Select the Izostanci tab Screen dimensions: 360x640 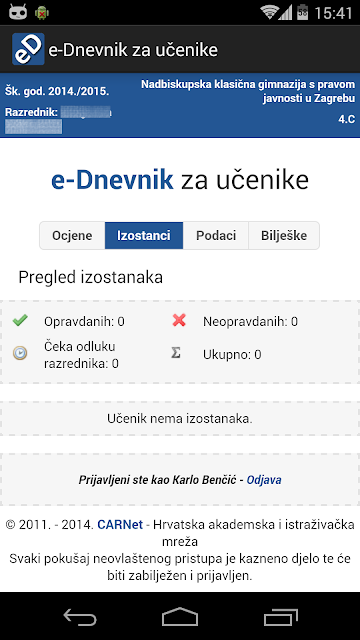[144, 236]
